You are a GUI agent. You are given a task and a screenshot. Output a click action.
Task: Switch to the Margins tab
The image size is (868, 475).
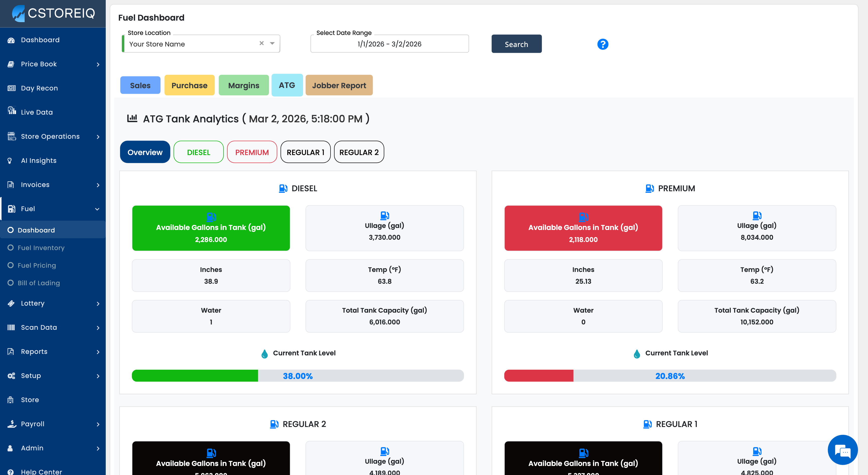(x=243, y=85)
